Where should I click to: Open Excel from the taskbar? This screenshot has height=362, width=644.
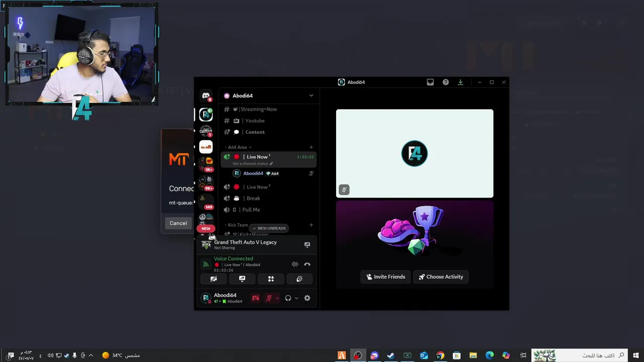407,355
